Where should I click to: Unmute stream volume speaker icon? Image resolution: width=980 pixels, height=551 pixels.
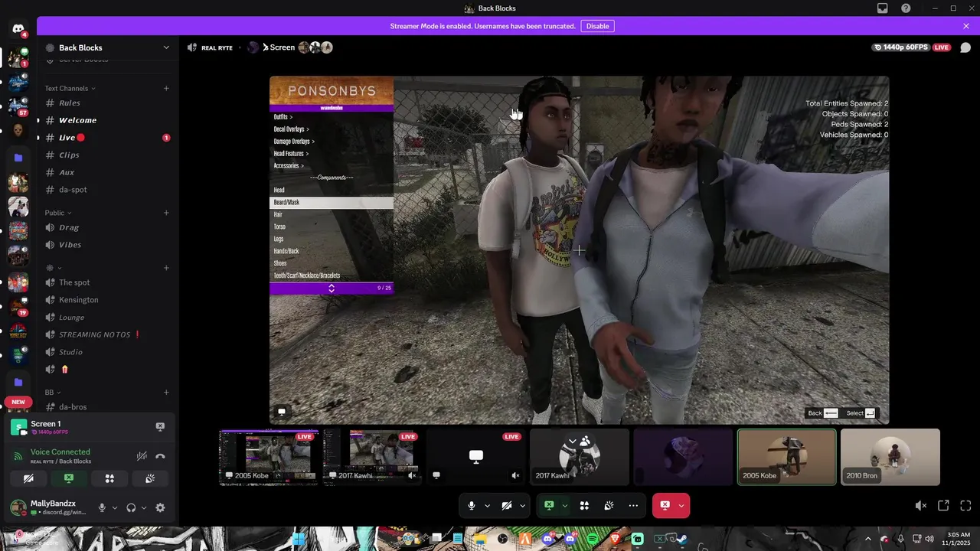click(x=921, y=506)
